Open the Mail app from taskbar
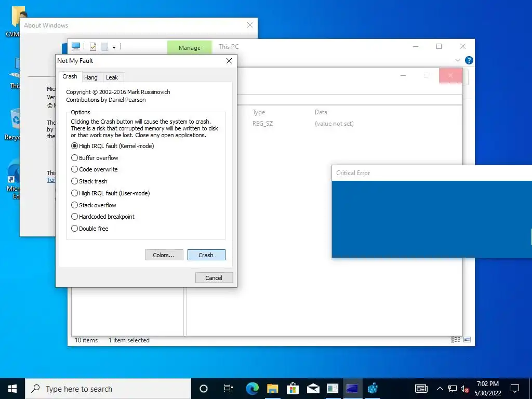Screen dimensions: 532x399 313,389
